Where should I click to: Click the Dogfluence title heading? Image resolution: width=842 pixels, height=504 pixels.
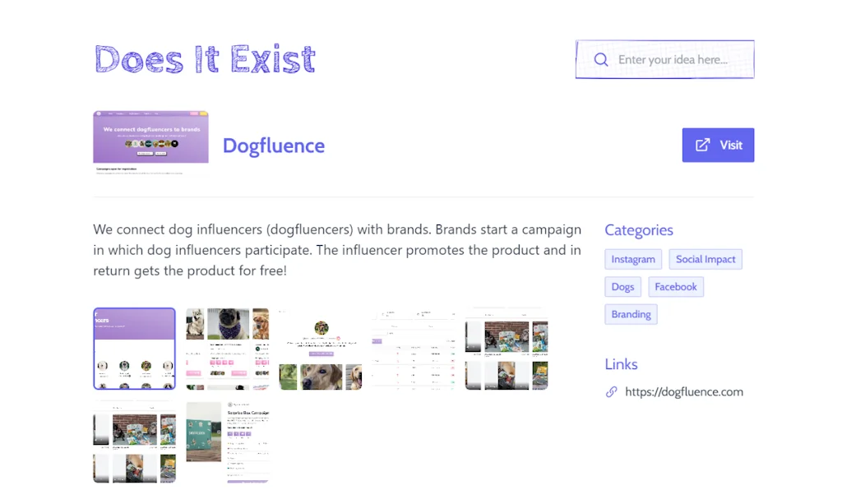(x=274, y=146)
